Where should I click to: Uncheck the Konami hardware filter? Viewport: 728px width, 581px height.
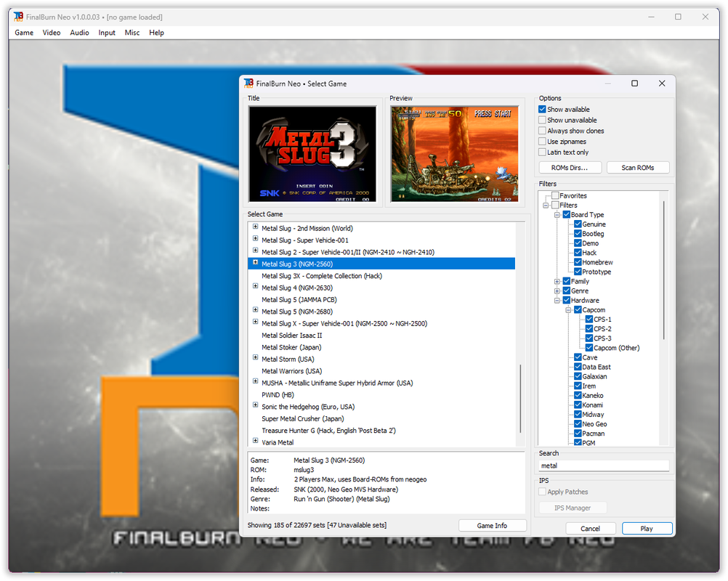pyautogui.click(x=578, y=405)
